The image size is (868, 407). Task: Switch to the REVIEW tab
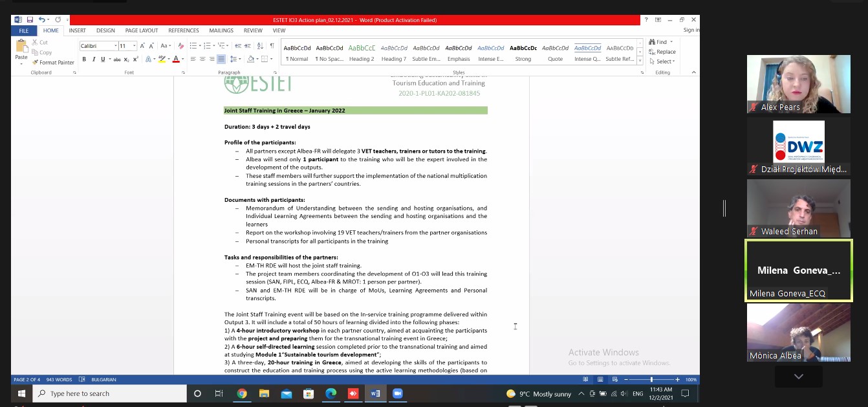point(253,30)
